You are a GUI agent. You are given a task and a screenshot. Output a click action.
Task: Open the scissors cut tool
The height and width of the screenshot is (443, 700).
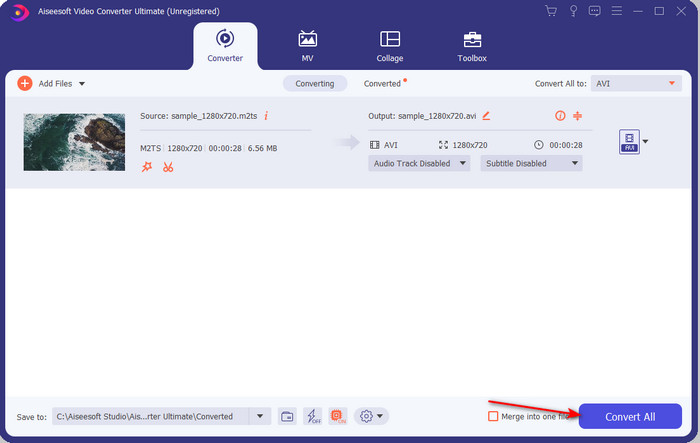coord(168,167)
